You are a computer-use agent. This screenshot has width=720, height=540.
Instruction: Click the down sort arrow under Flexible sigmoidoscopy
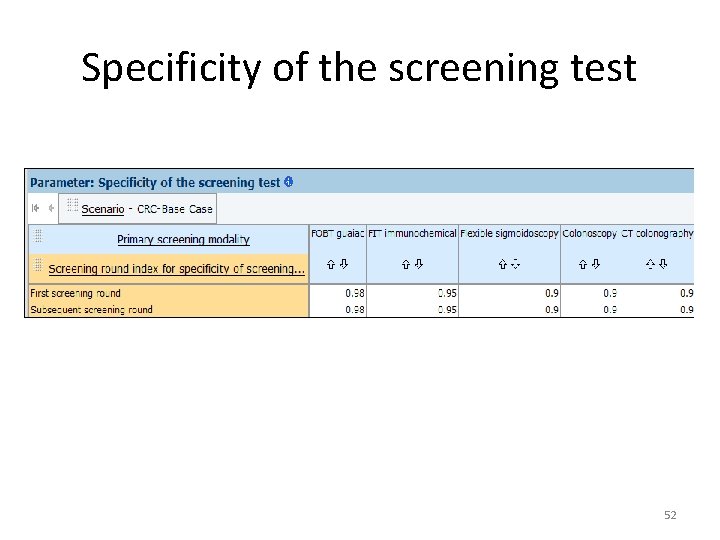pyautogui.click(x=516, y=265)
